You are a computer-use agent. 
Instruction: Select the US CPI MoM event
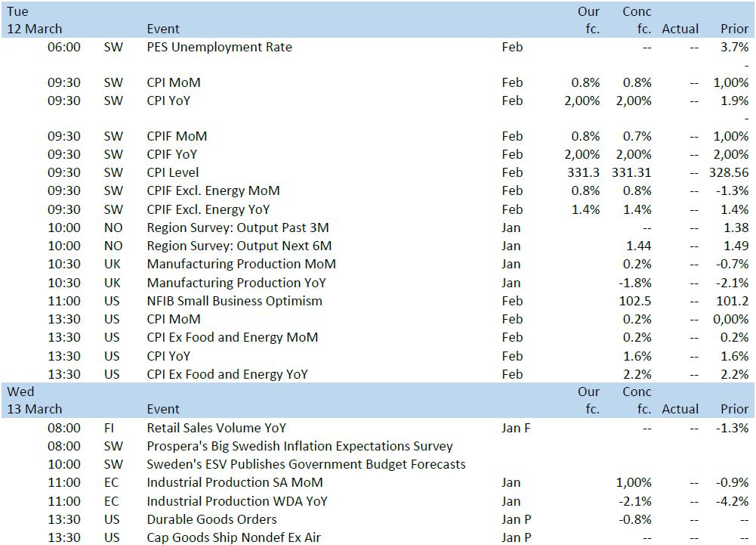pos(174,320)
